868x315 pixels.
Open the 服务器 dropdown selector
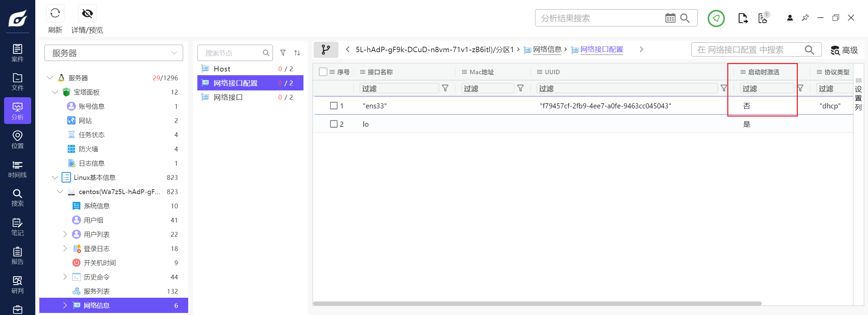click(x=114, y=53)
